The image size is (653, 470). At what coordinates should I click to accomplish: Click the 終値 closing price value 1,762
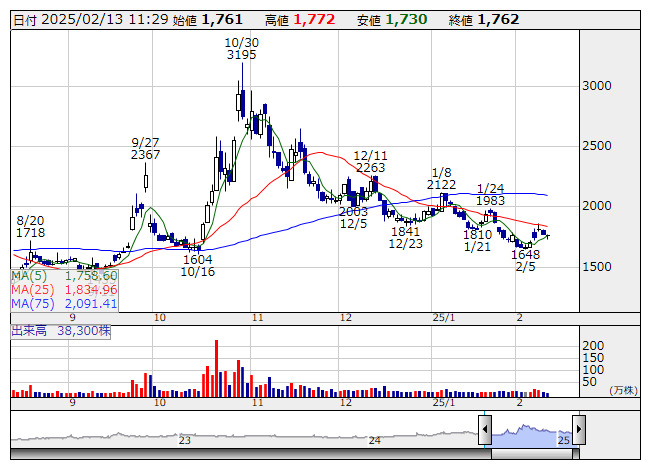click(x=498, y=19)
